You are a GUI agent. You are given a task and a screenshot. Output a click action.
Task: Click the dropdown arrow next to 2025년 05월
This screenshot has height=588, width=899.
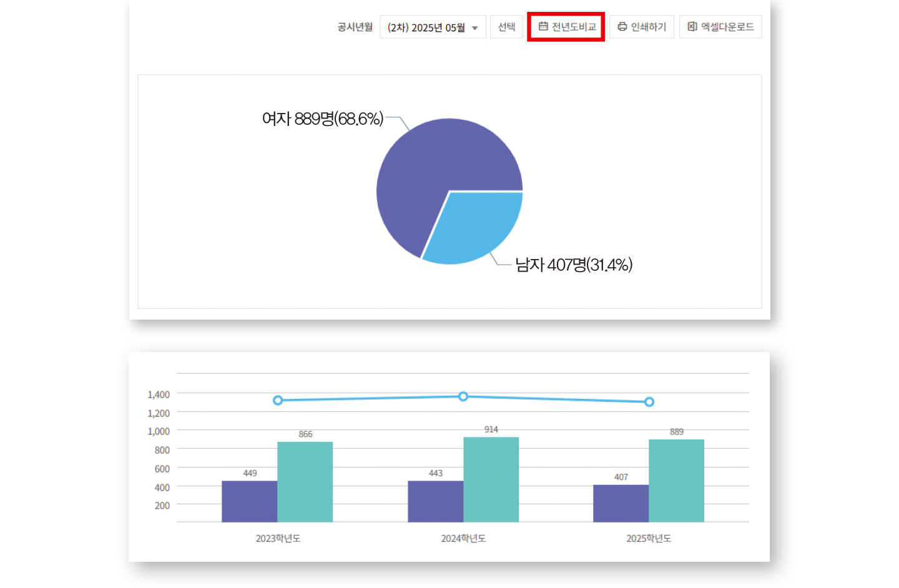tap(475, 28)
